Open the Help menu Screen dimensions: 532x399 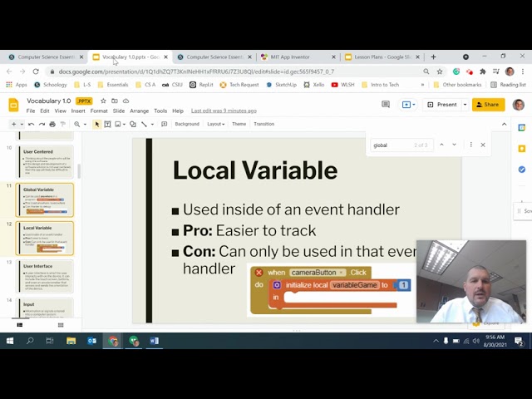pyautogui.click(x=178, y=111)
